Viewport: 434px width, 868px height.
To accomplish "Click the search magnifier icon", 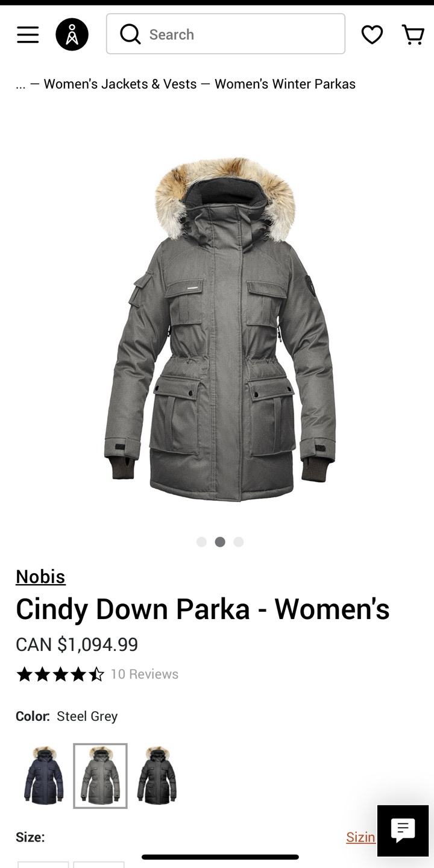I will click(130, 34).
